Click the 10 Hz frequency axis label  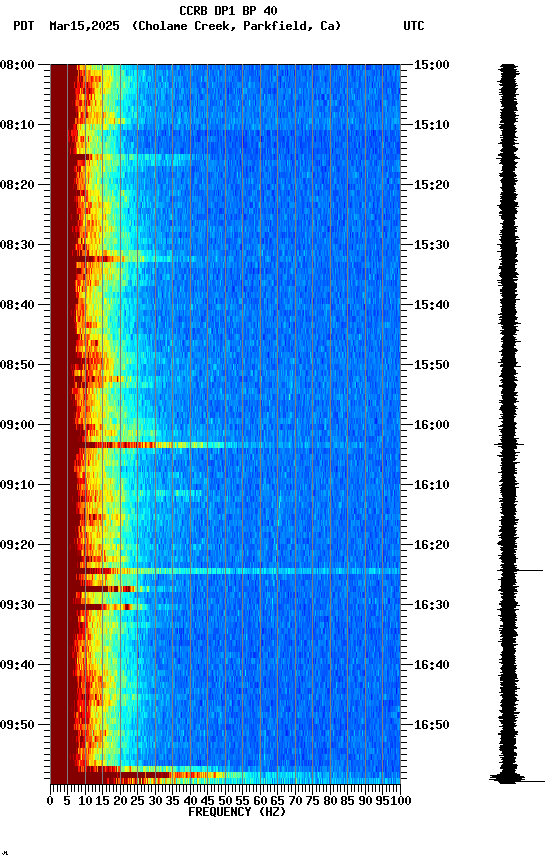(85, 802)
